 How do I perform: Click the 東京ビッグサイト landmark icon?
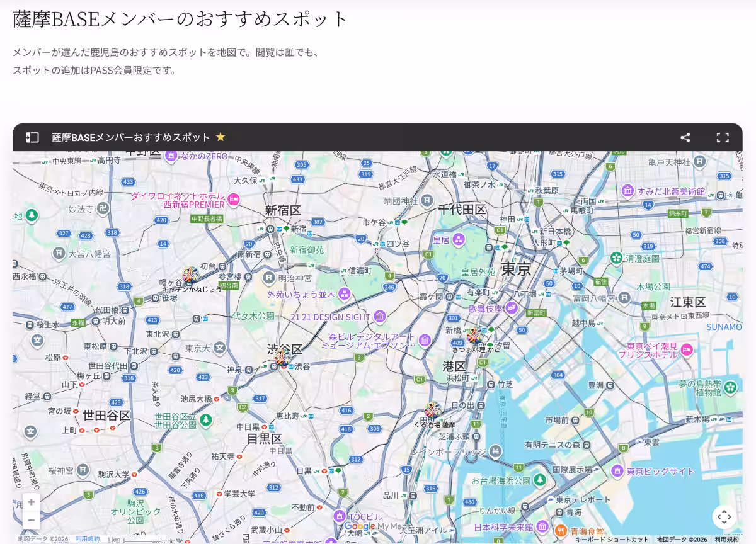click(x=617, y=471)
